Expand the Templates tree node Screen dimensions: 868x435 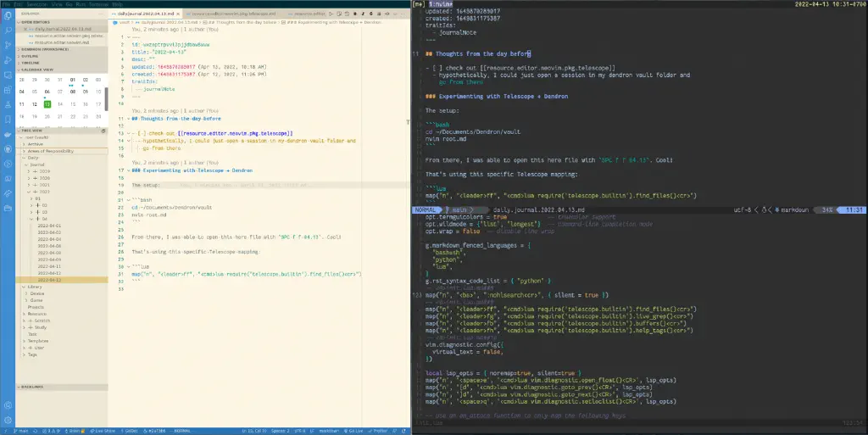click(25, 341)
